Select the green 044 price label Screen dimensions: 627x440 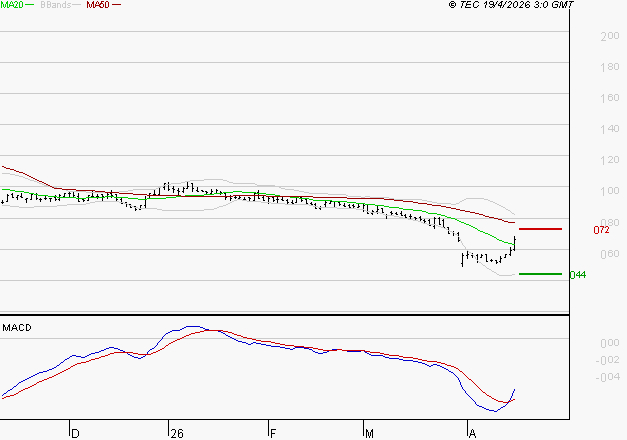pyautogui.click(x=577, y=275)
